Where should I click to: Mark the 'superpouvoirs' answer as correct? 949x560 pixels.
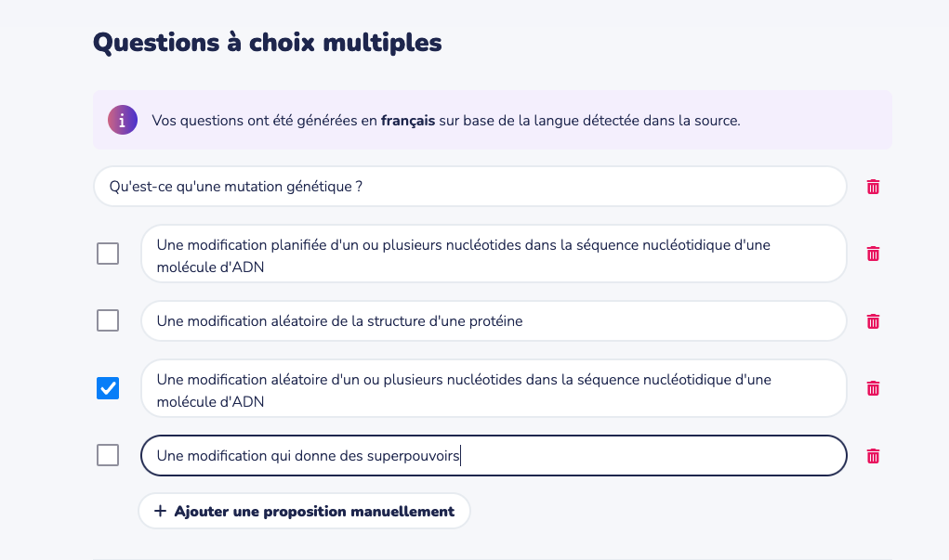click(x=108, y=455)
